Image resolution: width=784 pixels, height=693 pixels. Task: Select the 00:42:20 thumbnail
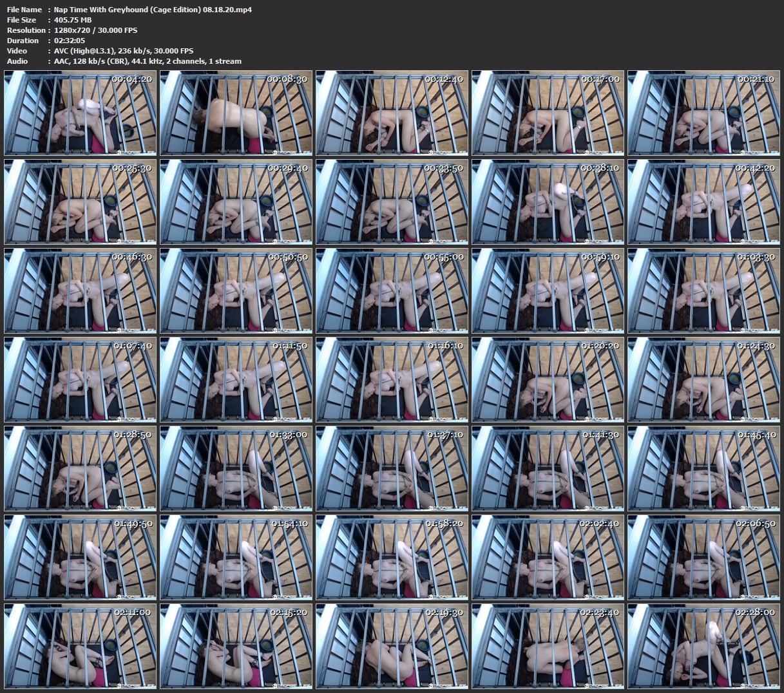703,202
